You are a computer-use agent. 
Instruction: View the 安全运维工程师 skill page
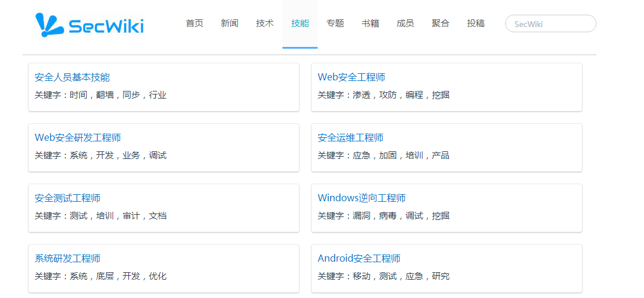click(350, 138)
